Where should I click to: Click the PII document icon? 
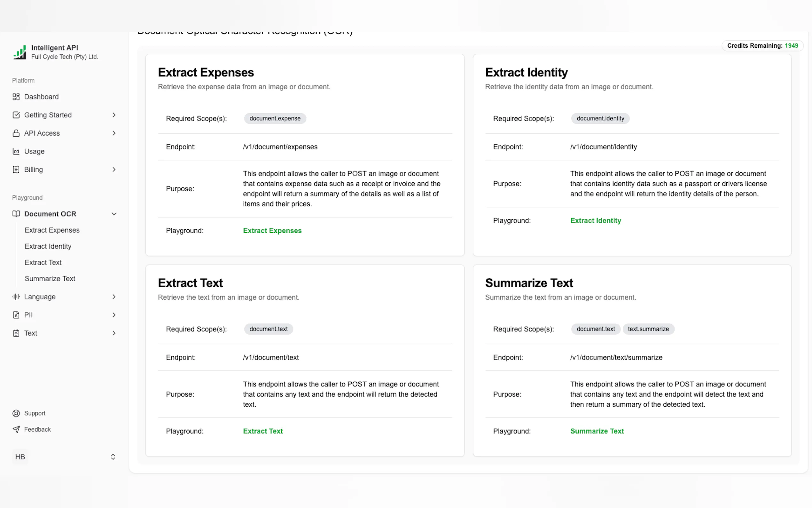(x=16, y=315)
